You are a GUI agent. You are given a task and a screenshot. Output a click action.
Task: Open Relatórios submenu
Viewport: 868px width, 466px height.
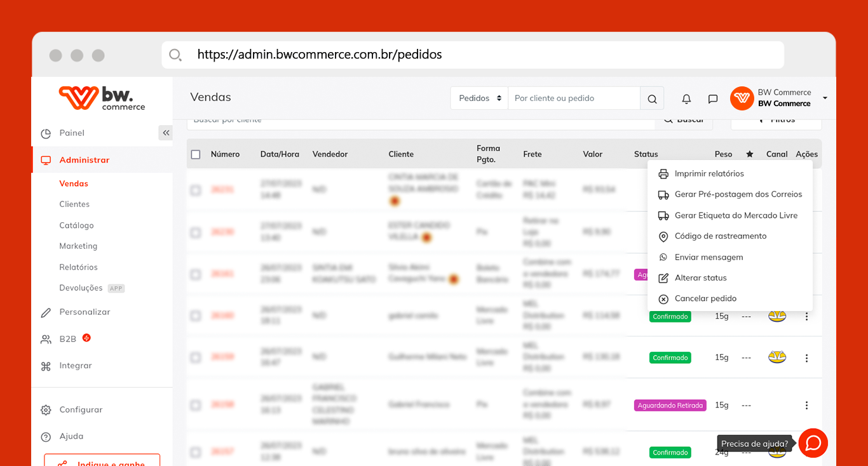coord(78,267)
